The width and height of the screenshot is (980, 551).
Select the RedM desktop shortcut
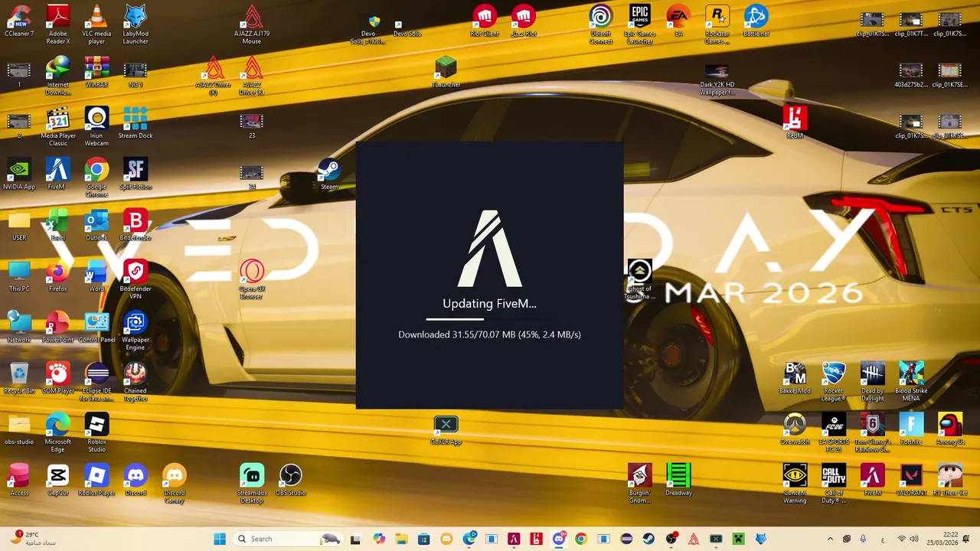click(x=795, y=123)
